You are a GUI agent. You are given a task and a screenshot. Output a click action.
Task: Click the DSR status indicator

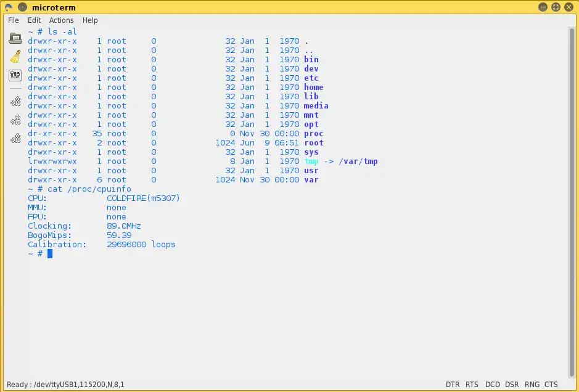[x=512, y=385]
